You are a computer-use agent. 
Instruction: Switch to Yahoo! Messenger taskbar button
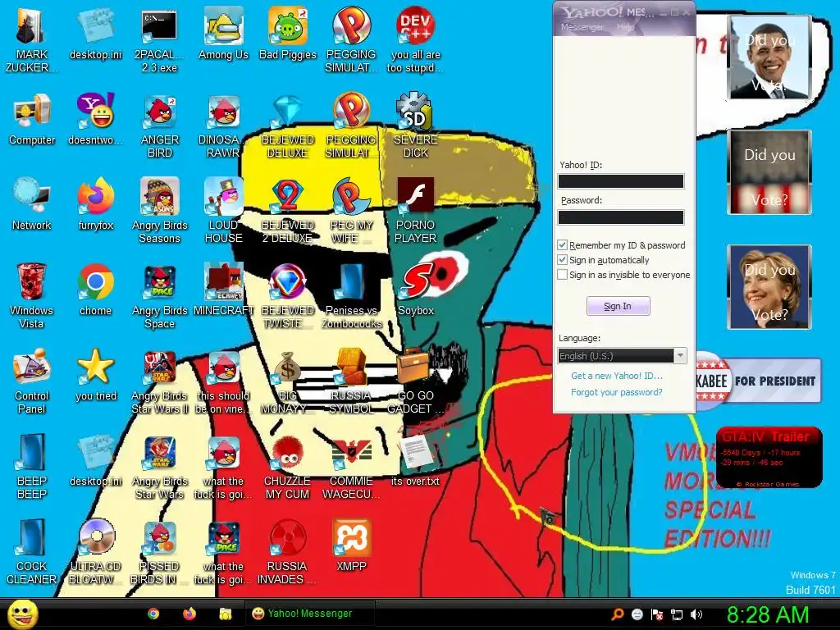pyautogui.click(x=310, y=614)
